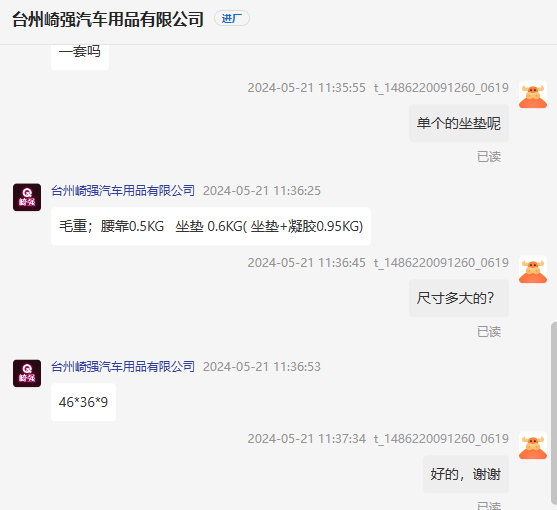Select the 尺寸多大的? message bubble
Image resolution: width=557 pixels, height=510 pixels.
pos(459,298)
